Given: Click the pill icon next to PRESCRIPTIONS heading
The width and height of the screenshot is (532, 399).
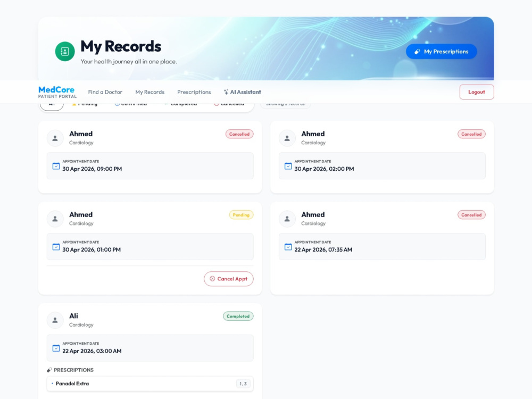Looking at the screenshot, I should 49,370.
